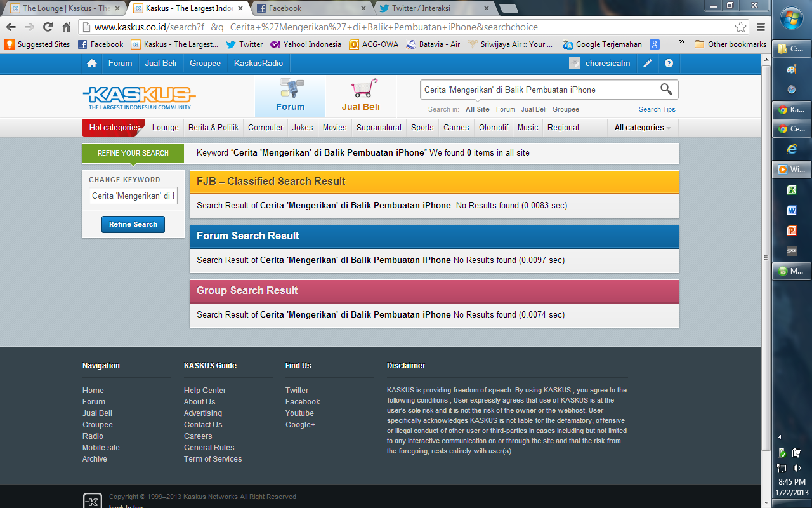
Task: Open Help Center footer link
Action: click(205, 391)
